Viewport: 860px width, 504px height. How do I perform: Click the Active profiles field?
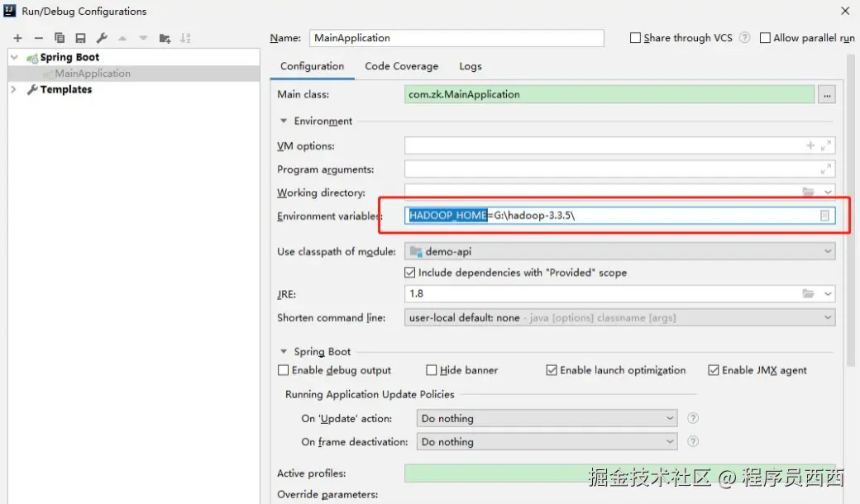point(619,473)
